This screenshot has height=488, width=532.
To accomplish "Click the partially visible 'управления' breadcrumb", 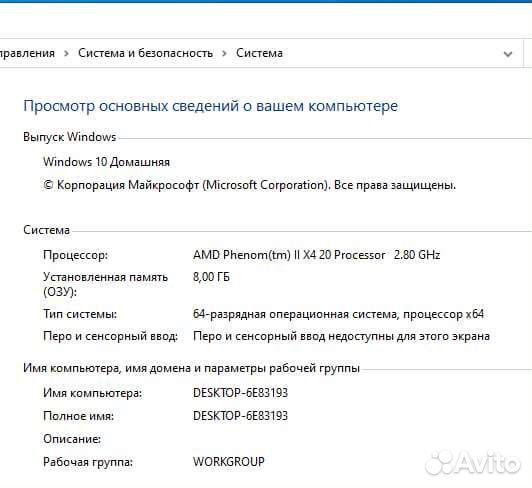I will [27, 53].
